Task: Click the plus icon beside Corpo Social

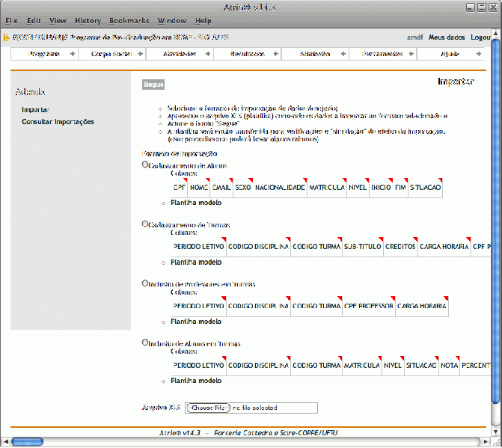Action: [x=139, y=54]
